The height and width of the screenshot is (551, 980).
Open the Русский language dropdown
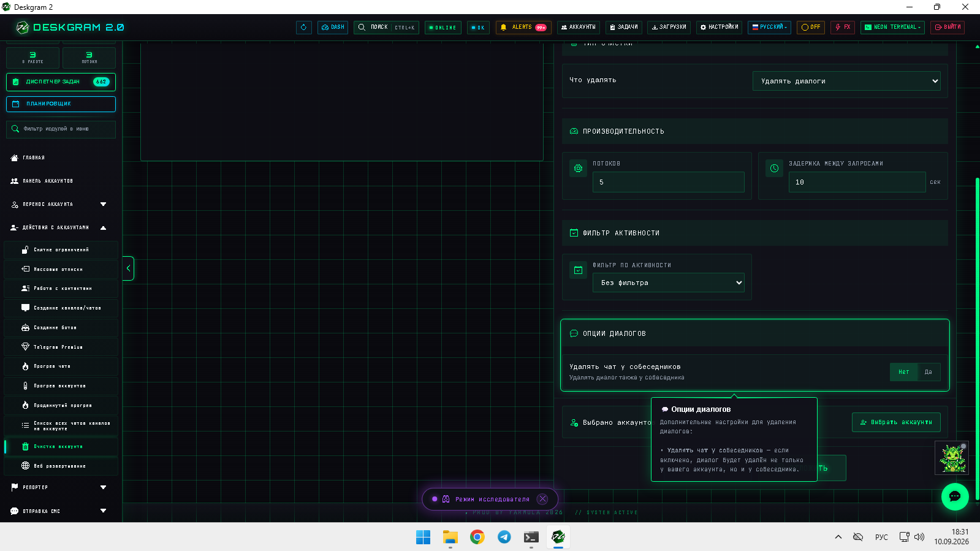click(769, 28)
